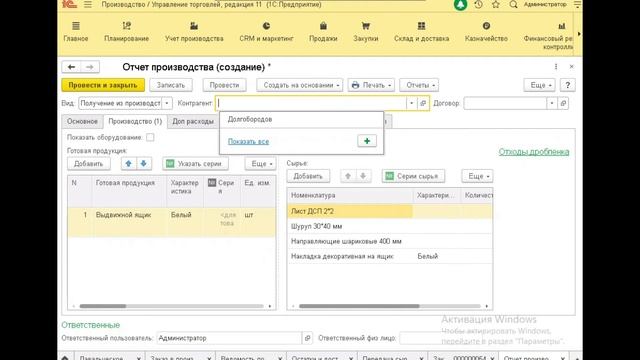Click the Показать все link
The height and width of the screenshot is (360, 640).
[248, 141]
